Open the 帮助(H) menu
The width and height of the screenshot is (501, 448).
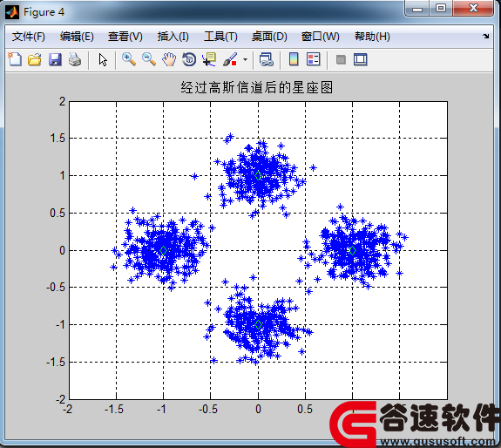pyautogui.click(x=372, y=37)
